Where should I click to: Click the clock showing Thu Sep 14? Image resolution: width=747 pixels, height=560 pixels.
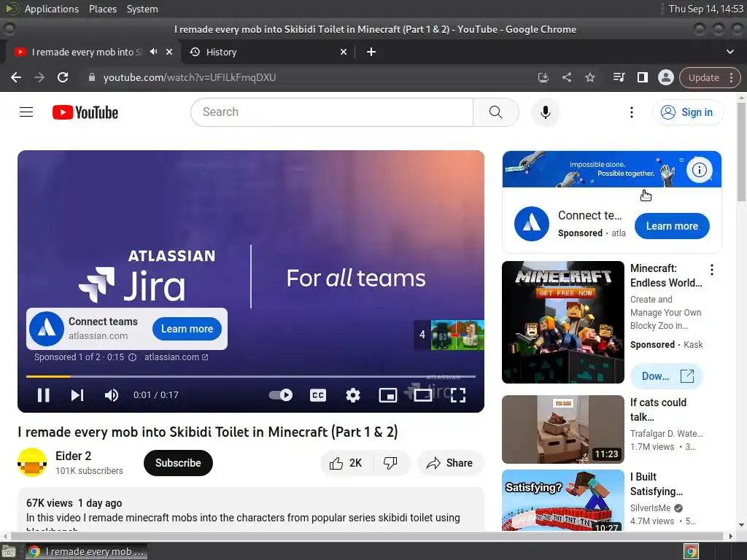[x=705, y=9]
